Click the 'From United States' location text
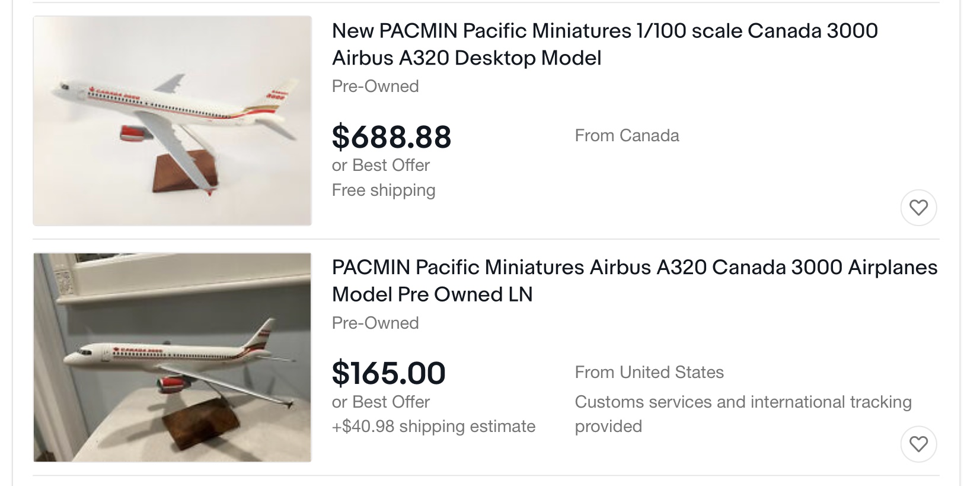The image size is (980, 486). (x=649, y=372)
